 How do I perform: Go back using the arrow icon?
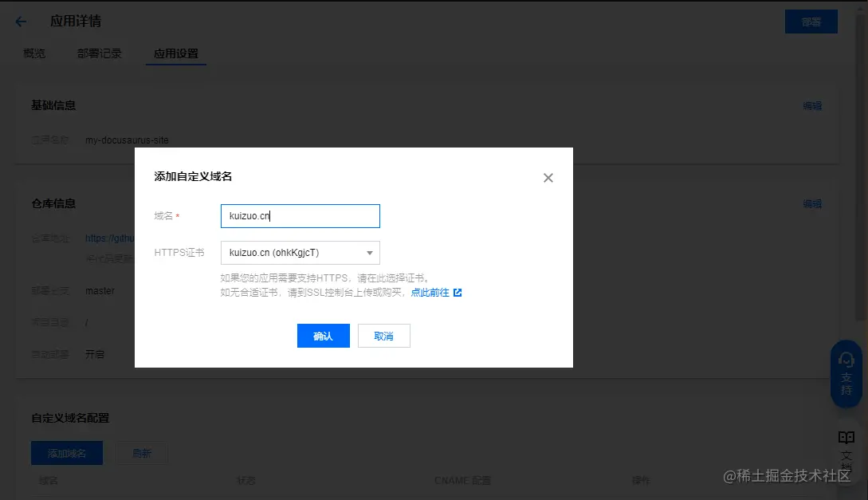coord(21,22)
